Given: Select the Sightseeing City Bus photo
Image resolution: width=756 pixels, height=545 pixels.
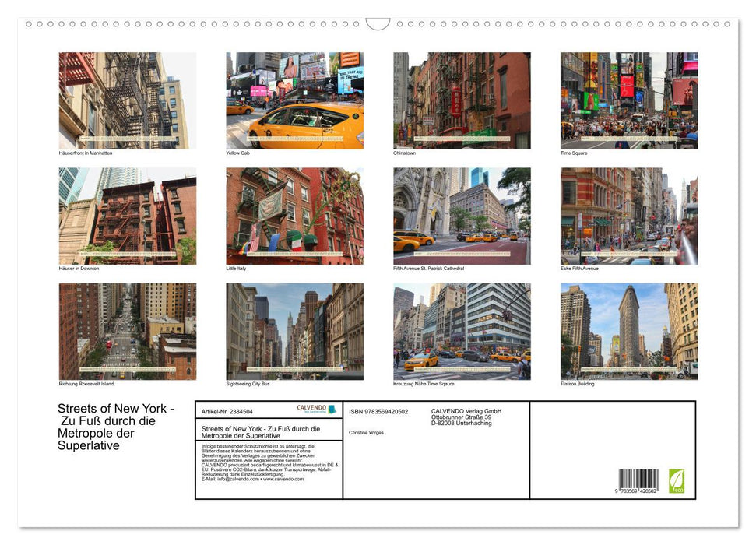Looking at the screenshot, I should click(x=294, y=332).
